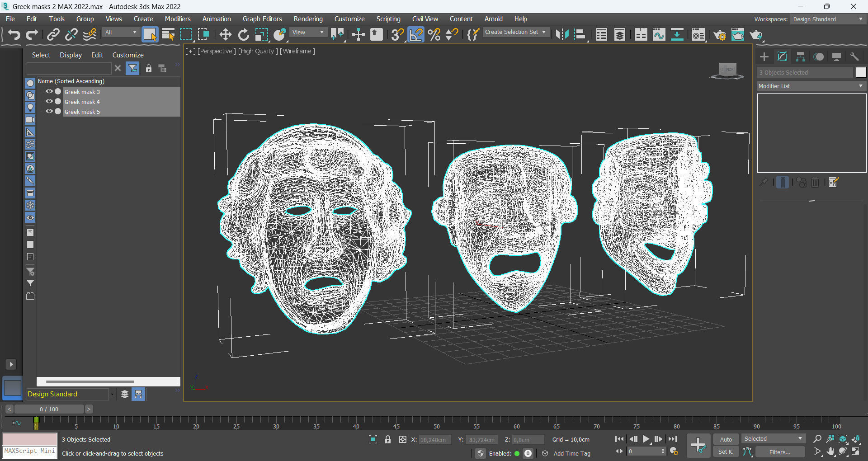Click the Pan View hand icon
This screenshot has width=868, height=461.
pyautogui.click(x=830, y=452)
